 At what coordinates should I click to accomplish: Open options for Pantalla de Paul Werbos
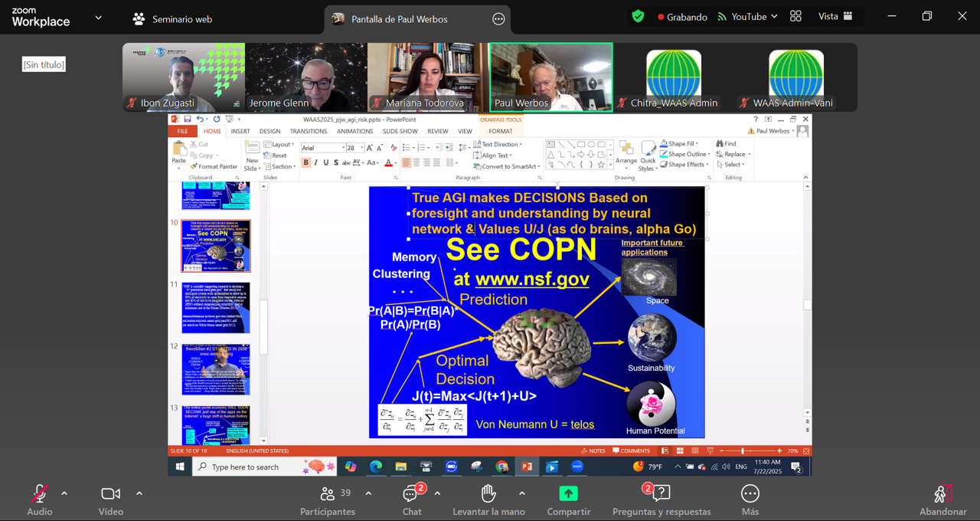(498, 19)
